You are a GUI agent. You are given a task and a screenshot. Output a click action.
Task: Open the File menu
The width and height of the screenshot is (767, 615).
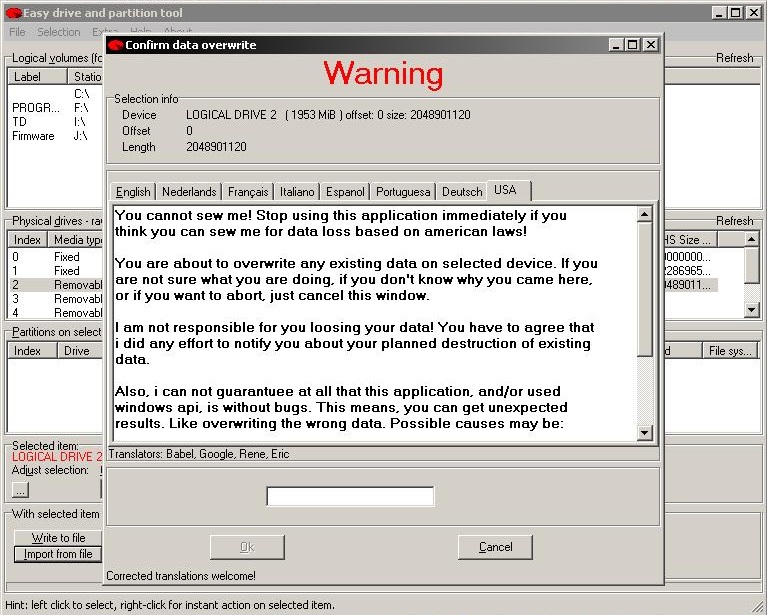click(x=17, y=32)
